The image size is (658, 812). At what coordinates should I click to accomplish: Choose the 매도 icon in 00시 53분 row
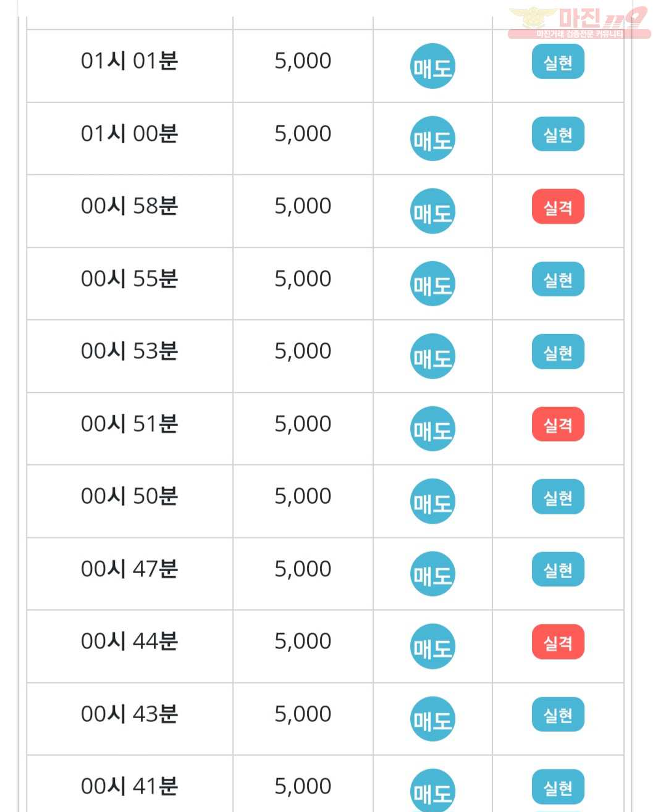click(432, 356)
